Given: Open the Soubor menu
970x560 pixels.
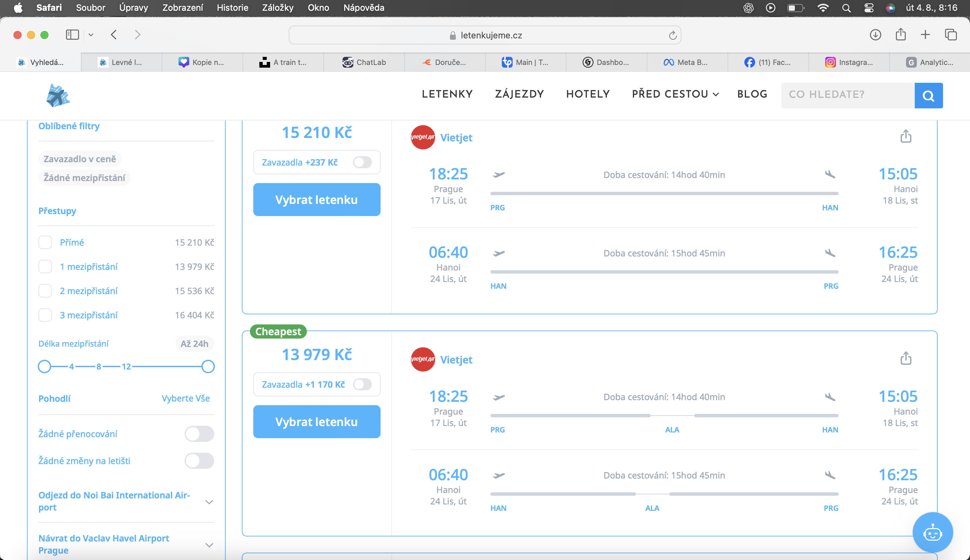Looking at the screenshot, I should pos(91,8).
